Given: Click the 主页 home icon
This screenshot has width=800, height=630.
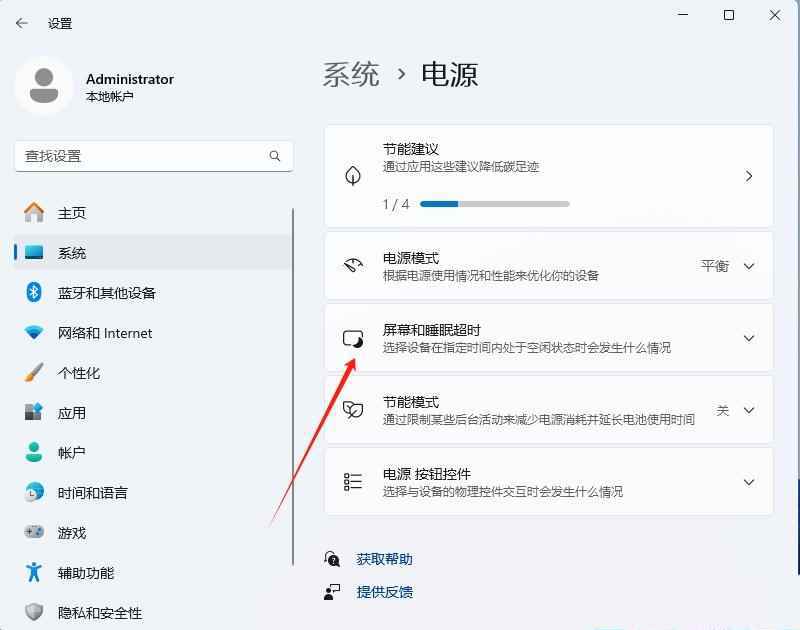Looking at the screenshot, I should coord(34,212).
